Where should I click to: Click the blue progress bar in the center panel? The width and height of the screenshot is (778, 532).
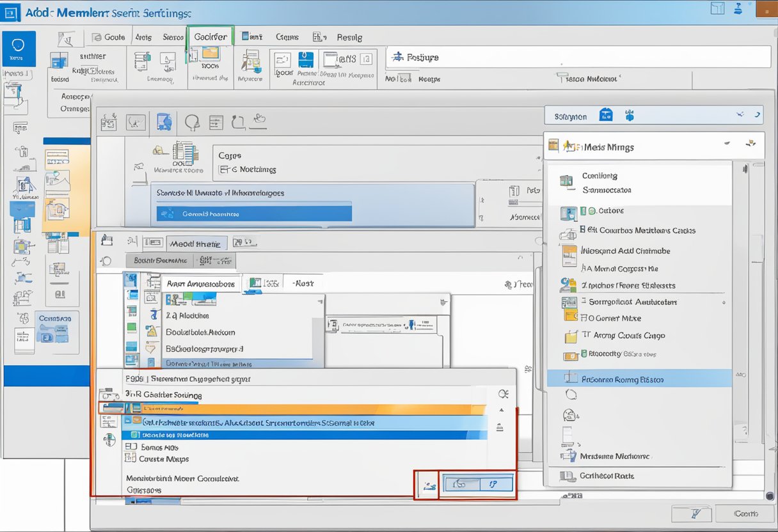pyautogui.click(x=253, y=213)
